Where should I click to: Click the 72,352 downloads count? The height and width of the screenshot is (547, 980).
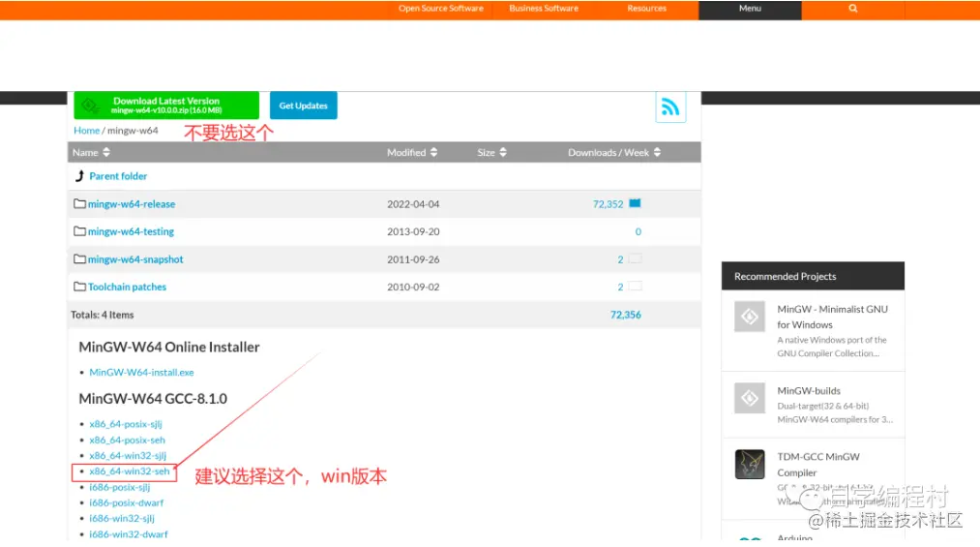(608, 204)
